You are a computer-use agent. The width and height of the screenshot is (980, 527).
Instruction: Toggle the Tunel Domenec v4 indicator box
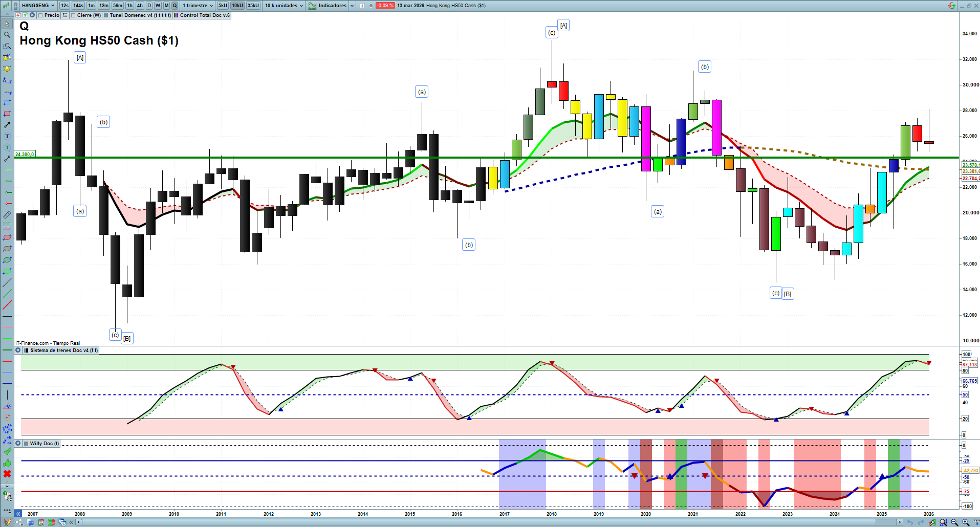pos(106,15)
